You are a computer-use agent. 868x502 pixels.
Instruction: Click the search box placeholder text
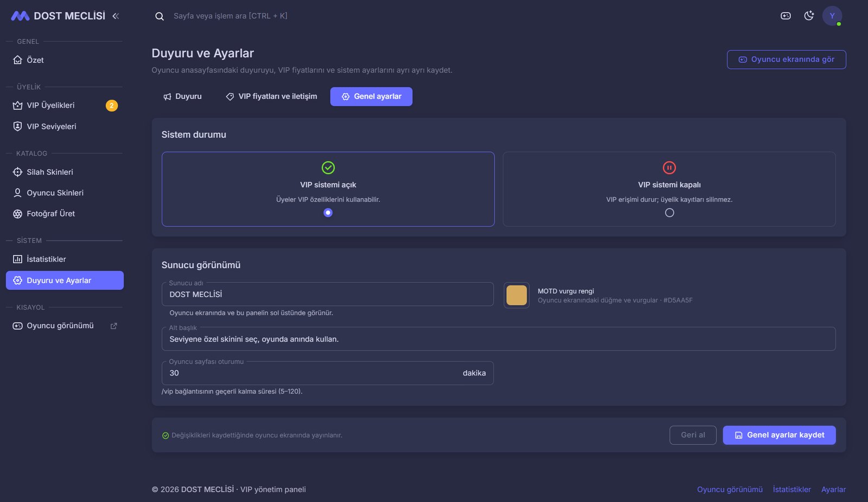pos(231,16)
